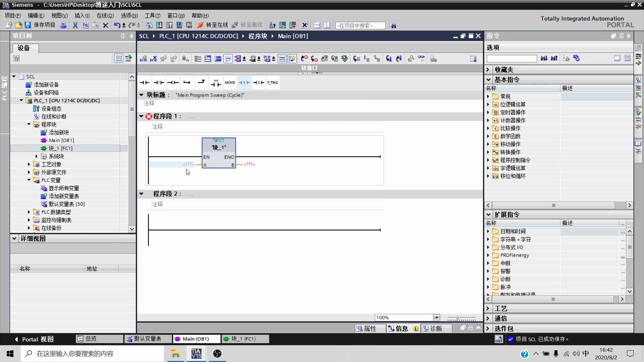Click the cut scissors toolbar icon

(x=75, y=25)
